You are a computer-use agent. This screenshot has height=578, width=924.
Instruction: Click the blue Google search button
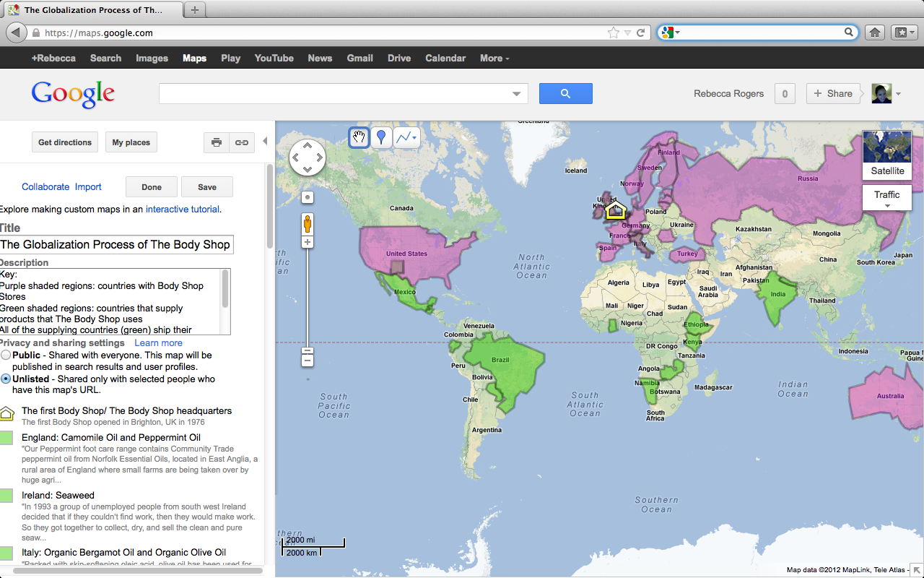click(565, 93)
